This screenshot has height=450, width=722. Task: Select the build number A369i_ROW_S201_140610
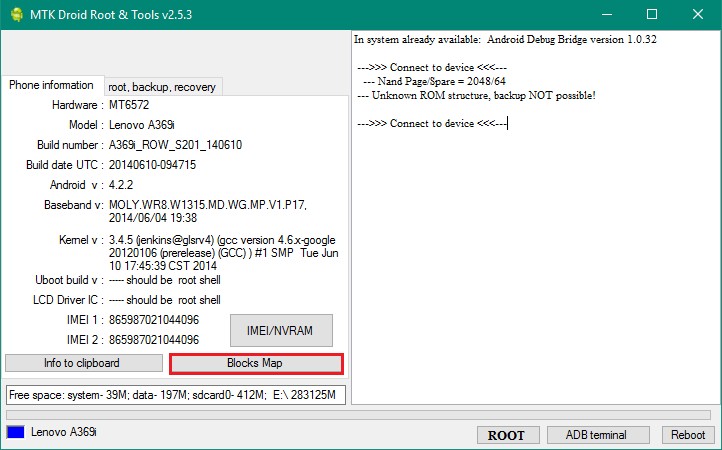[175, 145]
